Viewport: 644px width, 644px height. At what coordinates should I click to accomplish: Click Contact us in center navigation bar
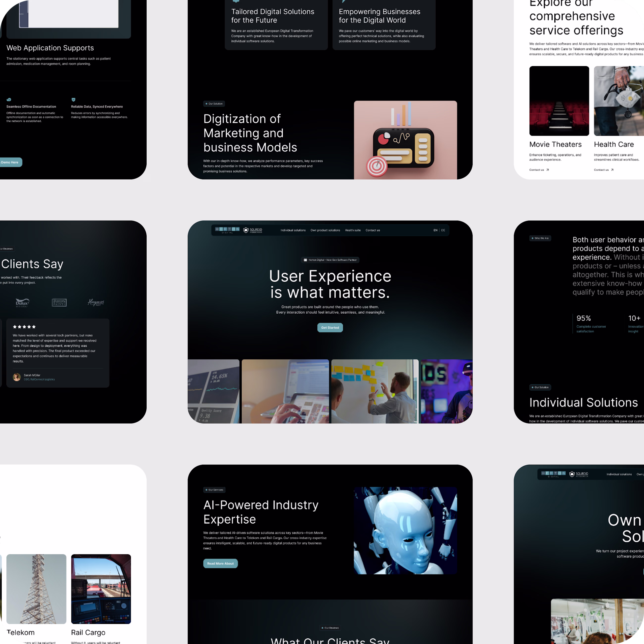[373, 230]
